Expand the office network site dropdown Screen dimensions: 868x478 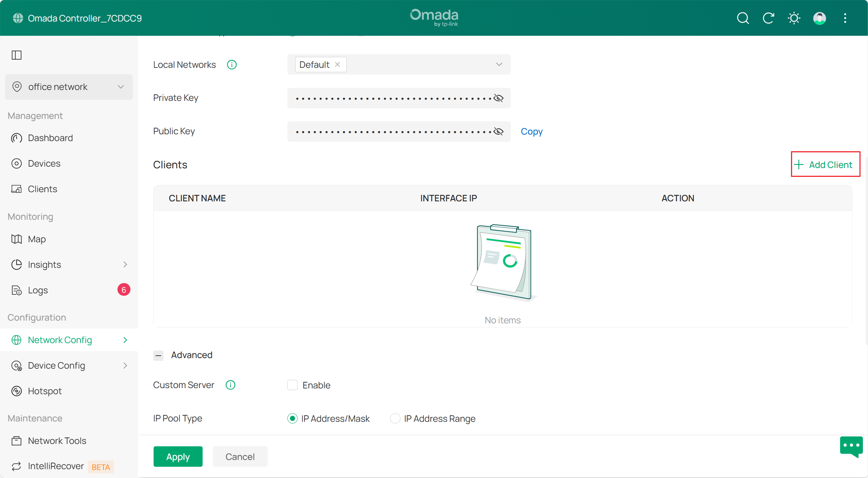[69, 87]
